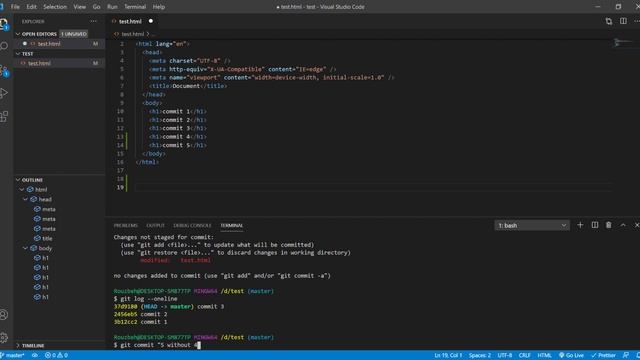Expand the Timeline section
Image resolution: width=640 pixels, height=360 pixels.
[x=18, y=345]
